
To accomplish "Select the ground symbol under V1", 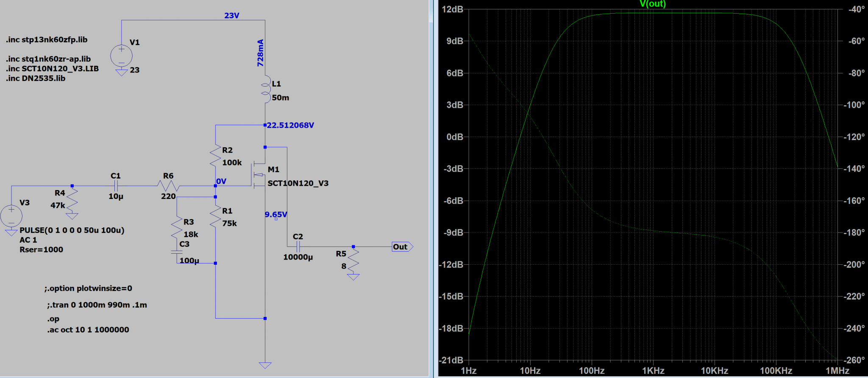I will pos(122,73).
